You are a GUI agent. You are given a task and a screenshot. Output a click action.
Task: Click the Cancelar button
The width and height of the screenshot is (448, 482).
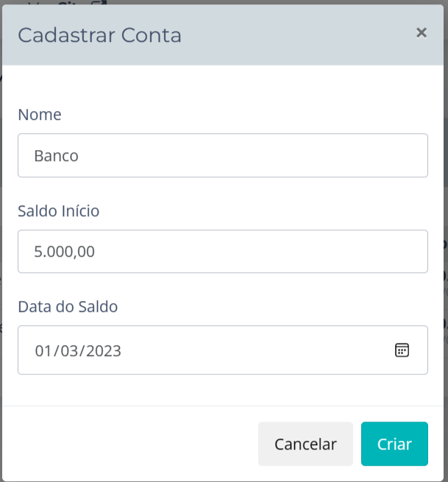305,444
